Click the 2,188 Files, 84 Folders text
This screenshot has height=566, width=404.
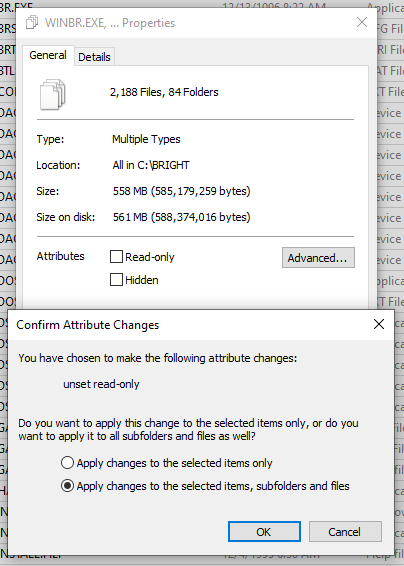tap(164, 92)
